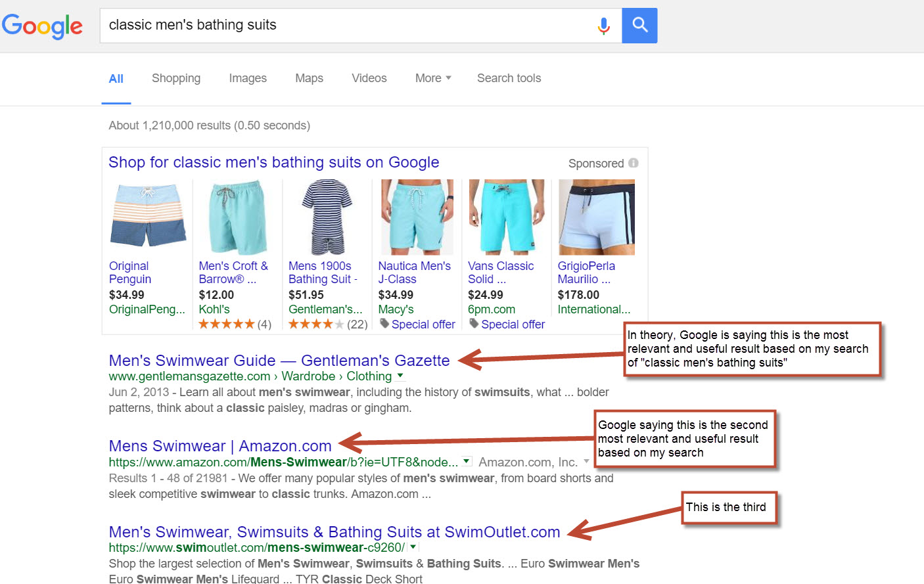Viewport: 924px width, 584px height.
Task: Click OriginalPeng... store name
Action: click(147, 309)
